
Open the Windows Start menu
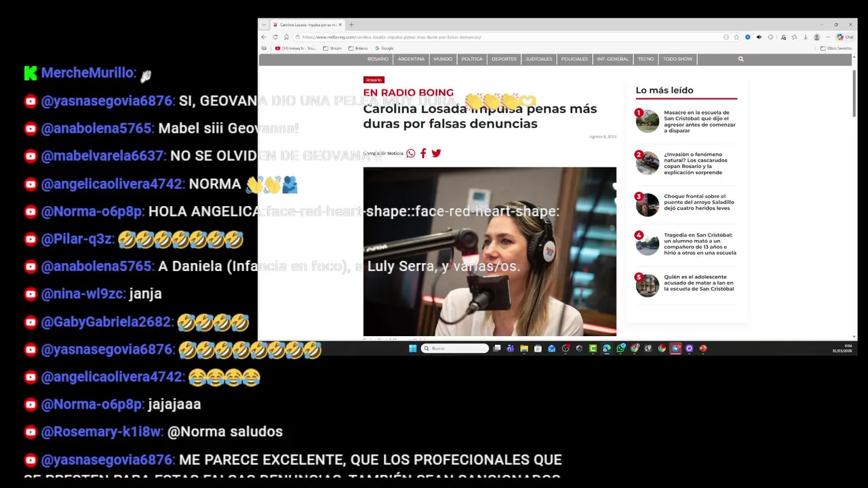pyautogui.click(x=412, y=348)
